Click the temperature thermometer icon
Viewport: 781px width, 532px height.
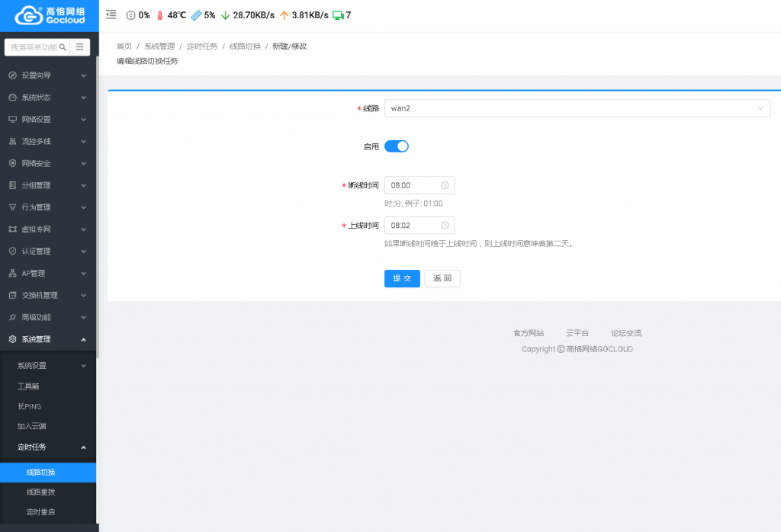point(160,14)
